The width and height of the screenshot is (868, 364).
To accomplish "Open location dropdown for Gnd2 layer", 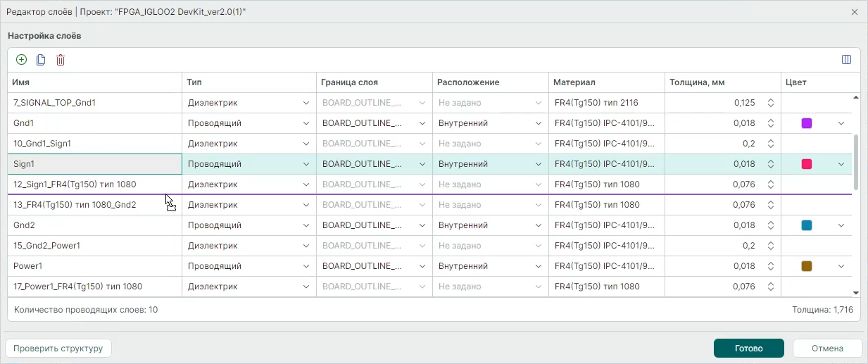I will coord(538,225).
